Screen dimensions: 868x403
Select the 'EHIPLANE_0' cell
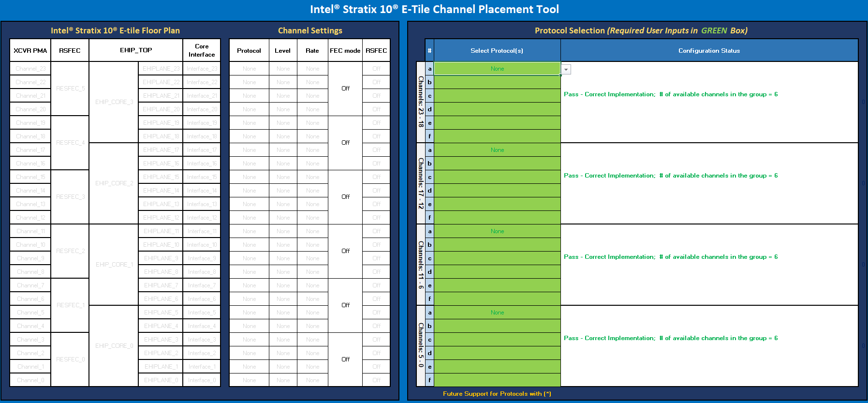click(161, 380)
